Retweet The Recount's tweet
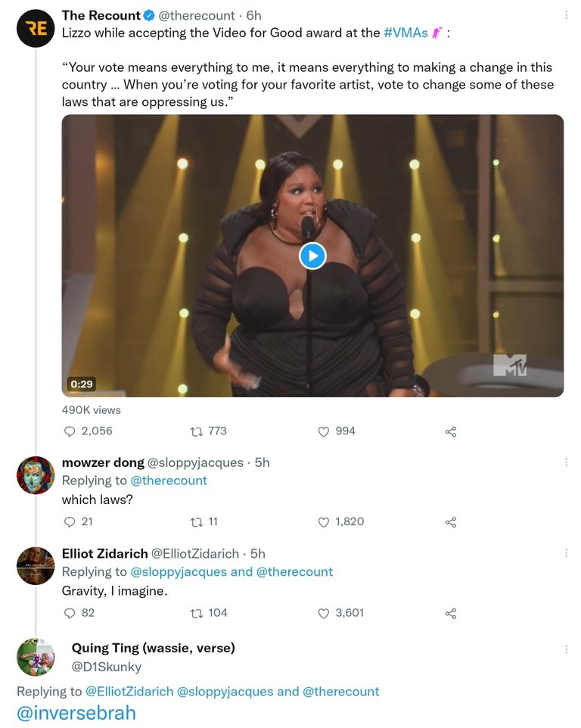Image resolution: width=581 pixels, height=728 pixels. point(196,432)
